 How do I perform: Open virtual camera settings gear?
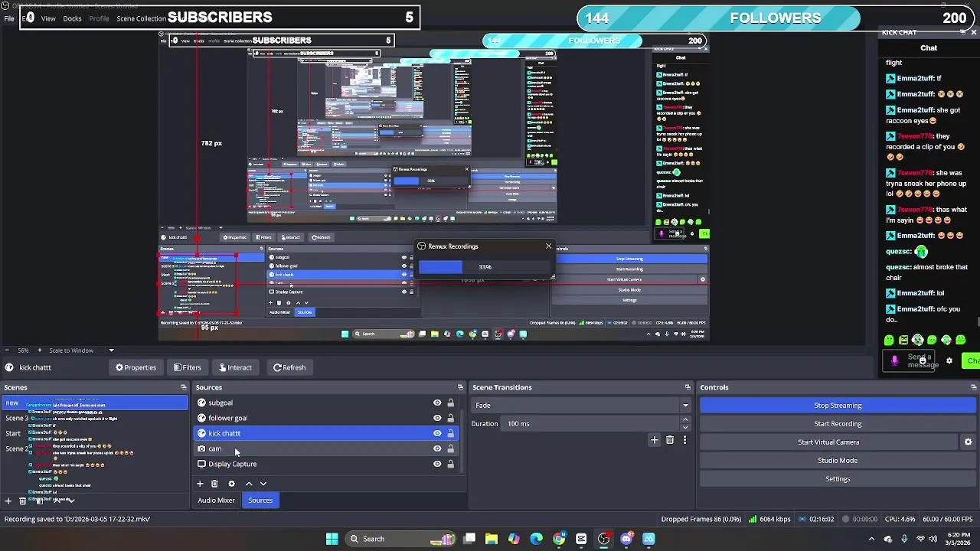[968, 442]
